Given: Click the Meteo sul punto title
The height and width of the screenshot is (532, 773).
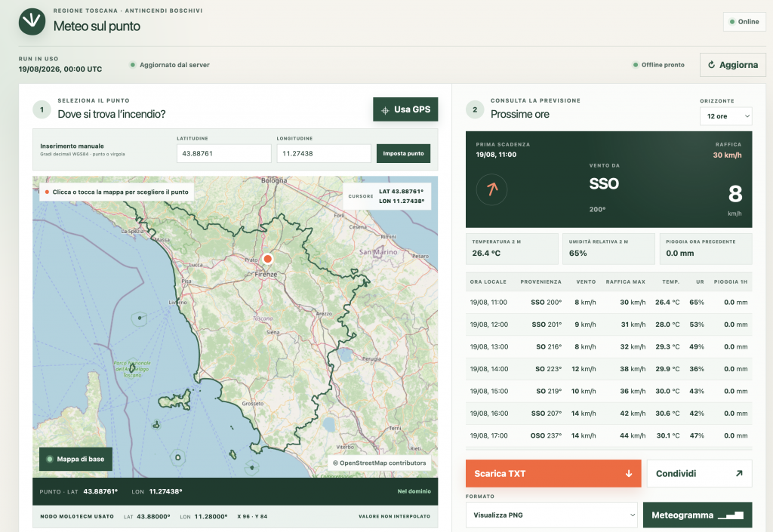Looking at the screenshot, I should tap(97, 26).
